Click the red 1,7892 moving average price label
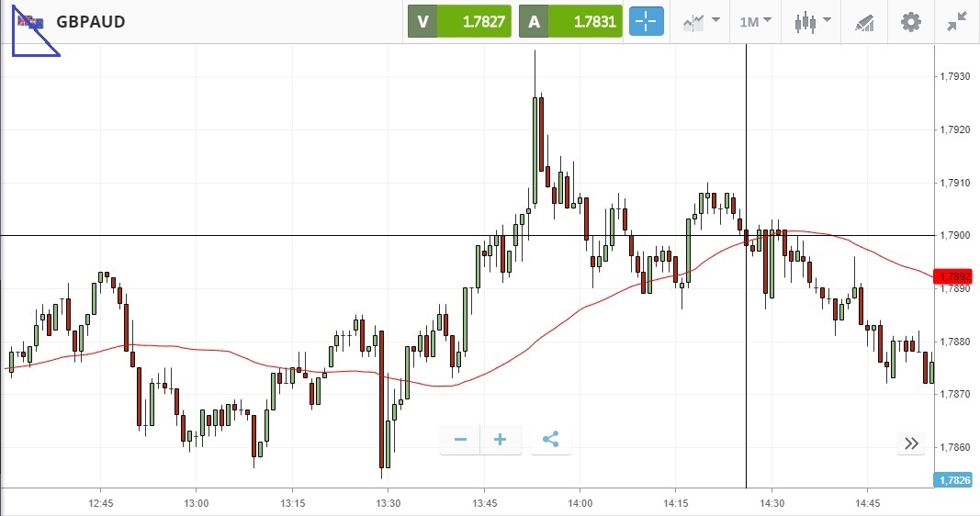 coord(954,276)
